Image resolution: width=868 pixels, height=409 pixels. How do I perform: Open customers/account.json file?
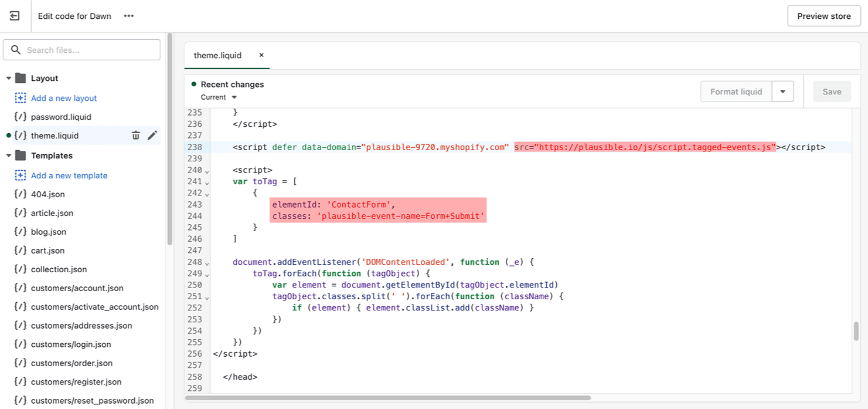click(x=77, y=288)
